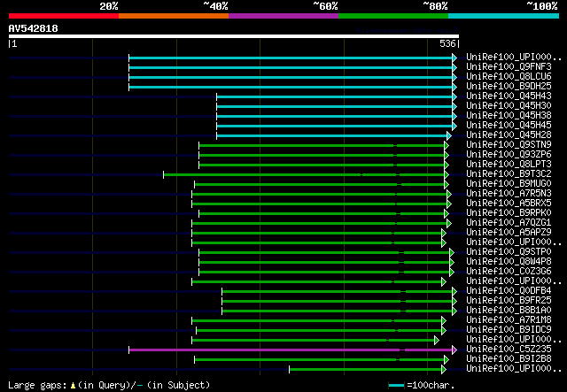Image resolution: width=567 pixels, height=392 pixels.
Task: Click the cyan alignment bar for Q45H28
Action: coord(334,136)
